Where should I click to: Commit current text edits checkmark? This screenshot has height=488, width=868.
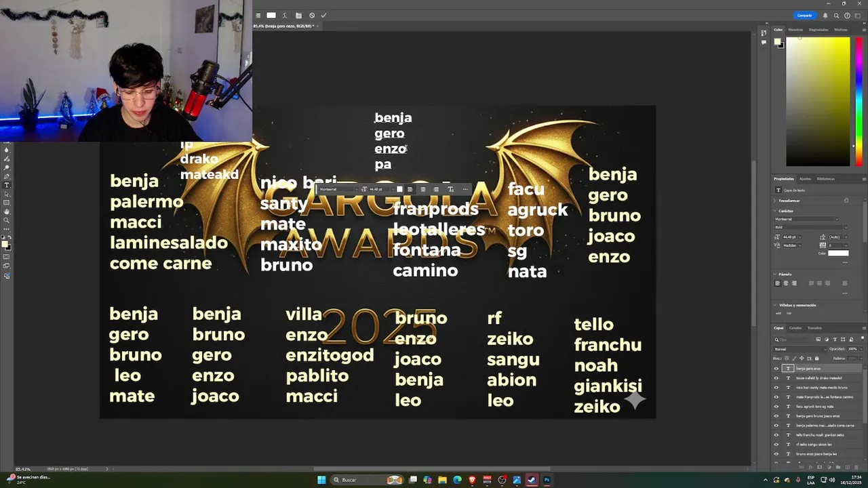[323, 15]
